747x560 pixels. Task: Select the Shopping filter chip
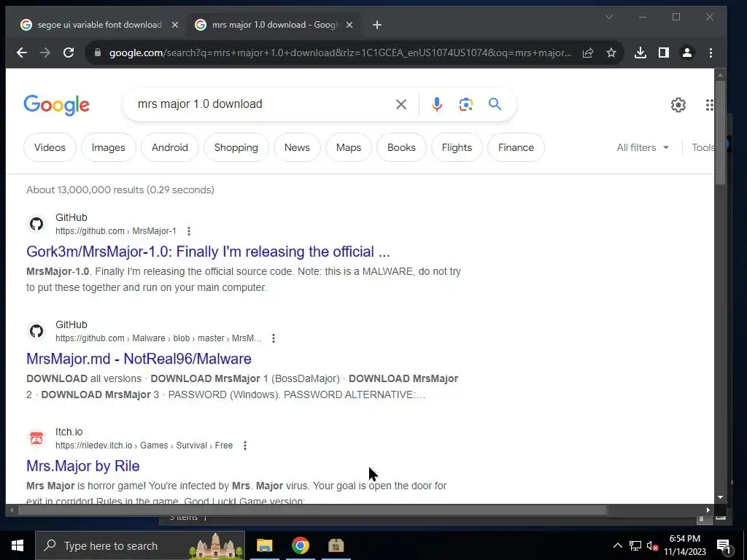click(x=236, y=147)
